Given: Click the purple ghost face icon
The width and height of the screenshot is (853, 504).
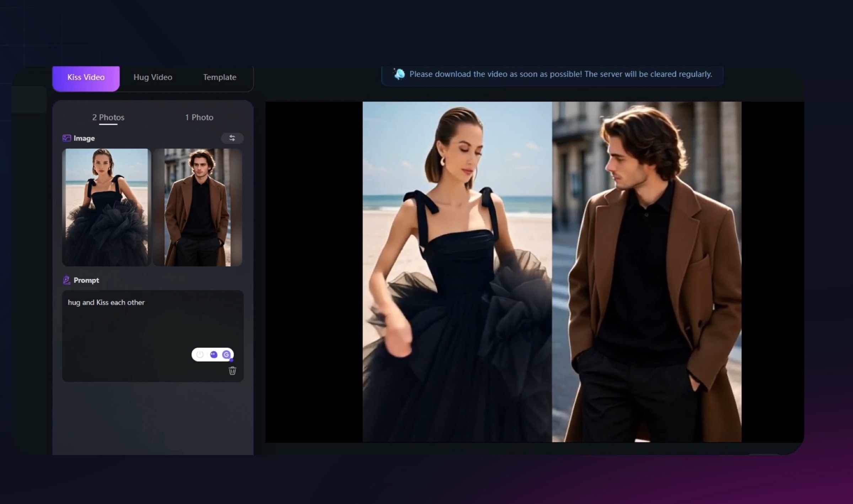Looking at the screenshot, I should [x=214, y=354].
